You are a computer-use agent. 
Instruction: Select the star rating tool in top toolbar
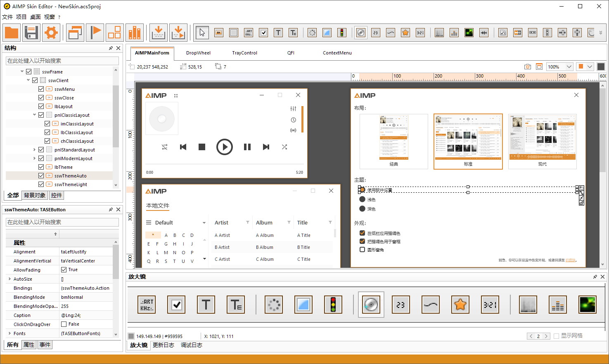point(405,33)
